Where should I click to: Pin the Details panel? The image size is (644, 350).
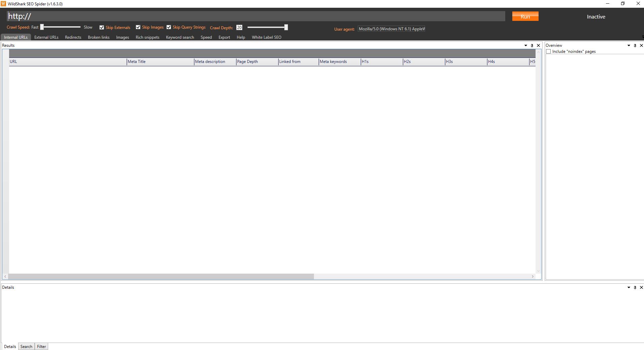635,287
